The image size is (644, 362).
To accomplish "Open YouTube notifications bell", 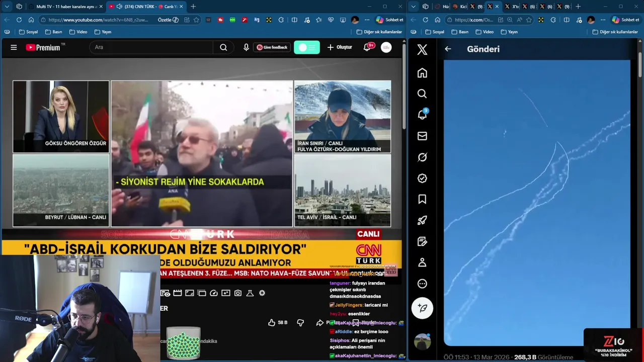I will pos(368,47).
